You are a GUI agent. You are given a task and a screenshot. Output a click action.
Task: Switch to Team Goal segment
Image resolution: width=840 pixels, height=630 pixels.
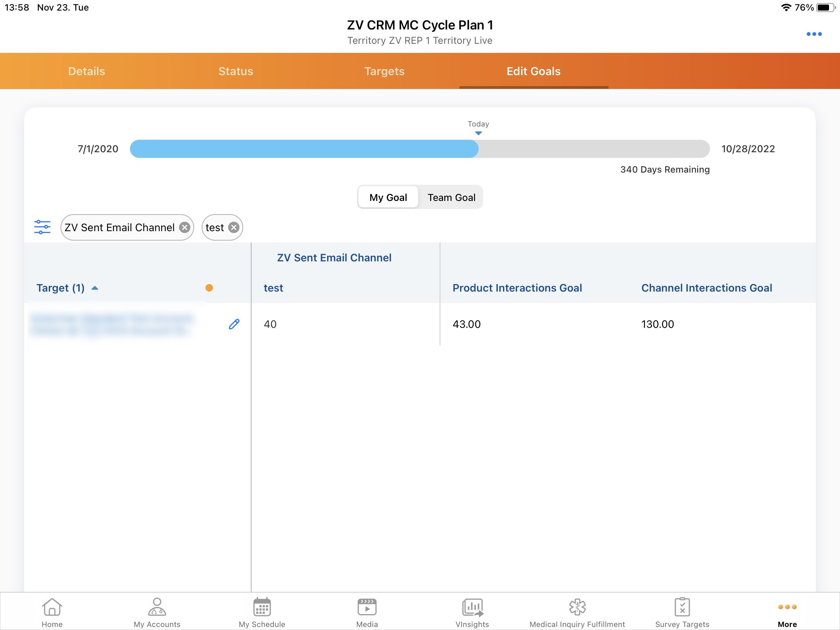tap(451, 198)
